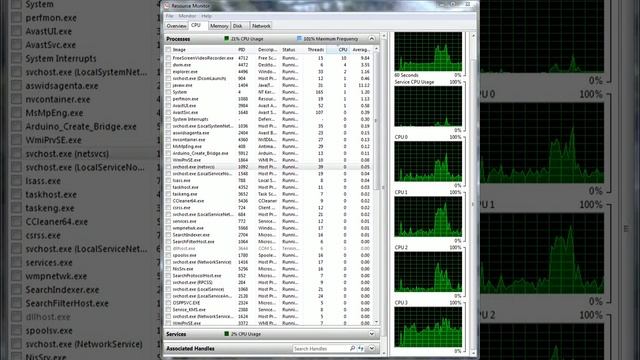
Task: Open the File menu
Action: pos(169,16)
